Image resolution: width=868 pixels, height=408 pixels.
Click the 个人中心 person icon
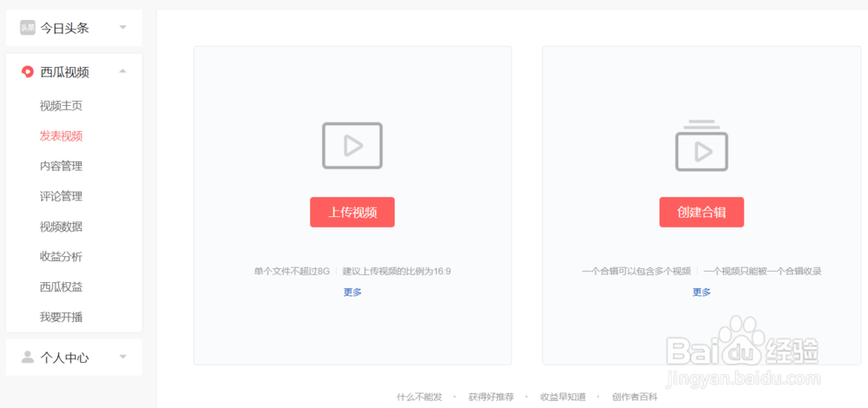tap(28, 357)
